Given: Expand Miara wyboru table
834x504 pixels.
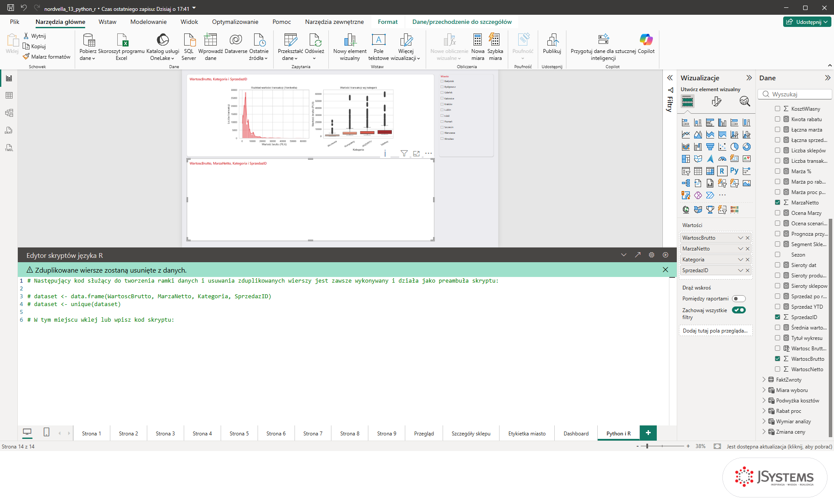Looking at the screenshot, I should (x=764, y=390).
